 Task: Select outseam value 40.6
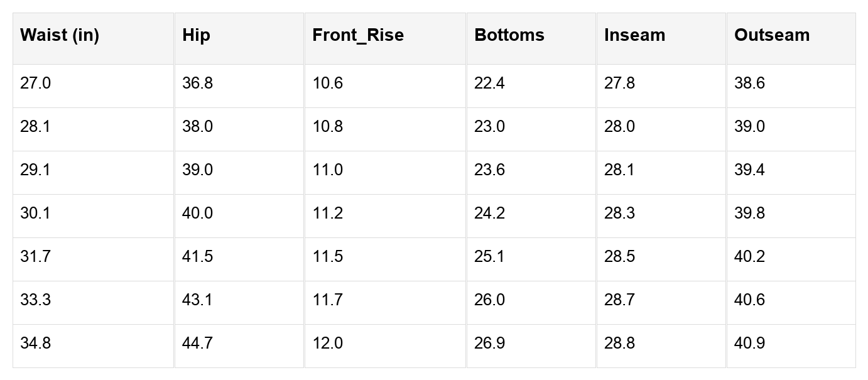tap(749, 300)
